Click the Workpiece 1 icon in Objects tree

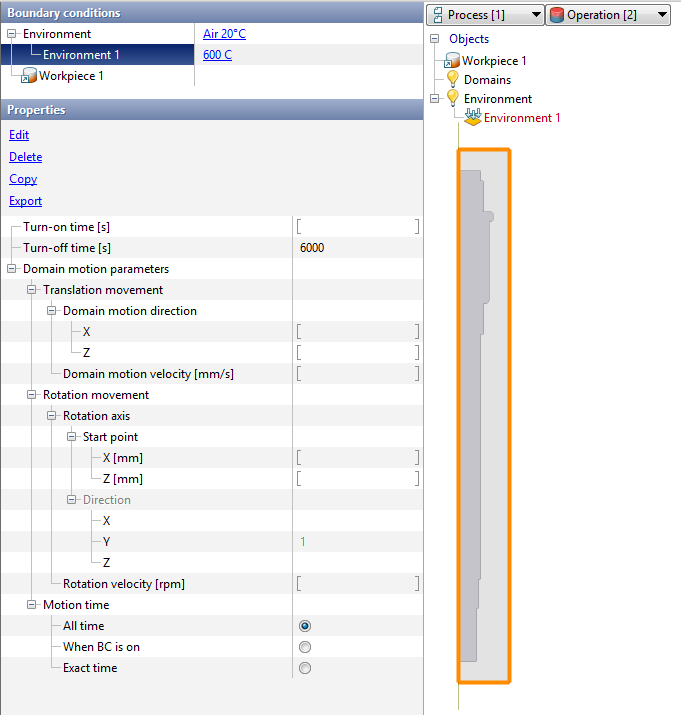pyautogui.click(x=452, y=61)
